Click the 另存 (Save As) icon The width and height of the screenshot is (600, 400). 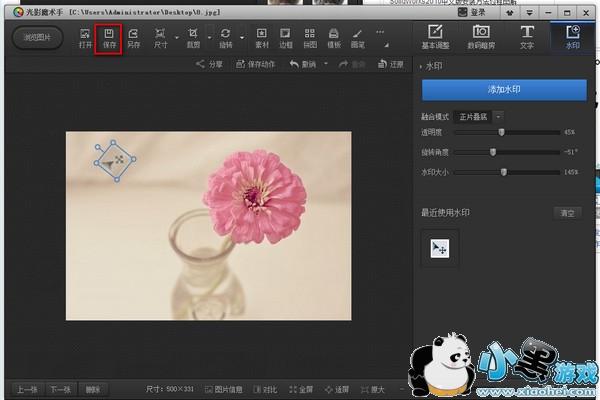[x=134, y=37]
